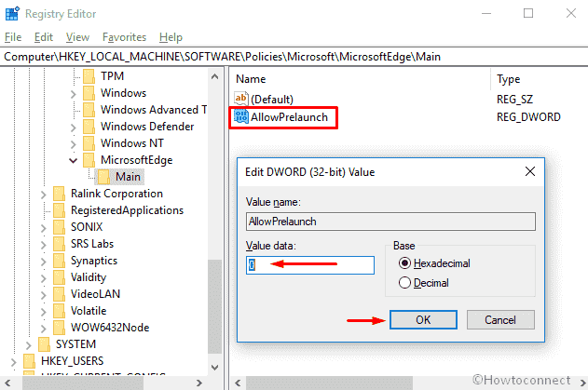Click the MicrosoftEdge folder icon
Viewport: 588px width, 390px height.
pyautogui.click(x=89, y=160)
